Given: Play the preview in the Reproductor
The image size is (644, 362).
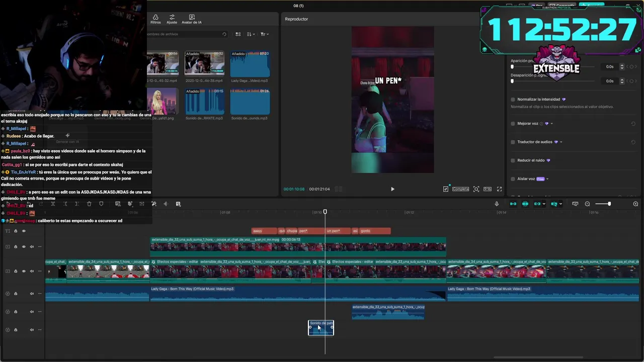Looking at the screenshot, I should pos(392,189).
